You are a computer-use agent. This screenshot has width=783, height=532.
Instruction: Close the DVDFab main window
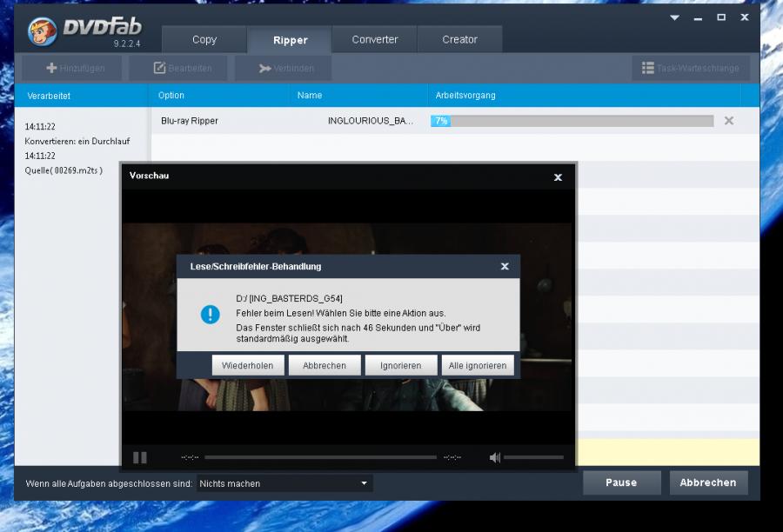[745, 17]
